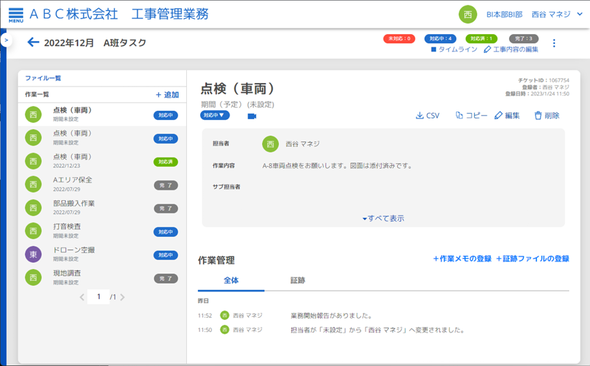The image size is (590, 366).
Task: Expand the collapsed sidebar arrow handle
Action: (x=6, y=40)
